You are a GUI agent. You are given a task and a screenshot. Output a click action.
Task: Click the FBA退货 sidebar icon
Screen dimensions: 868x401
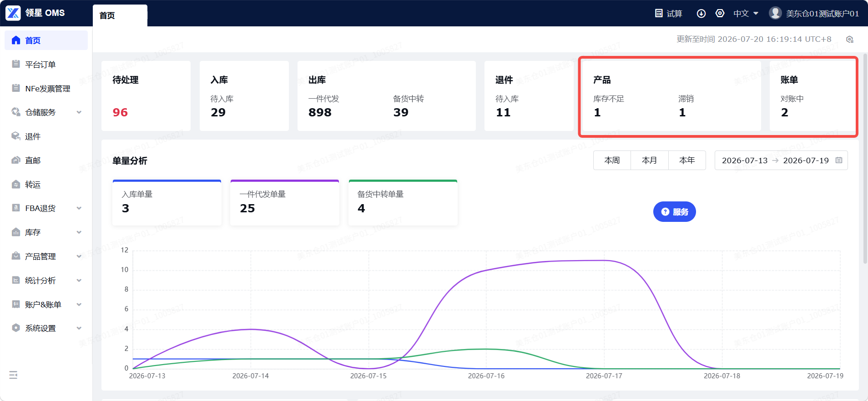pyautogui.click(x=16, y=208)
